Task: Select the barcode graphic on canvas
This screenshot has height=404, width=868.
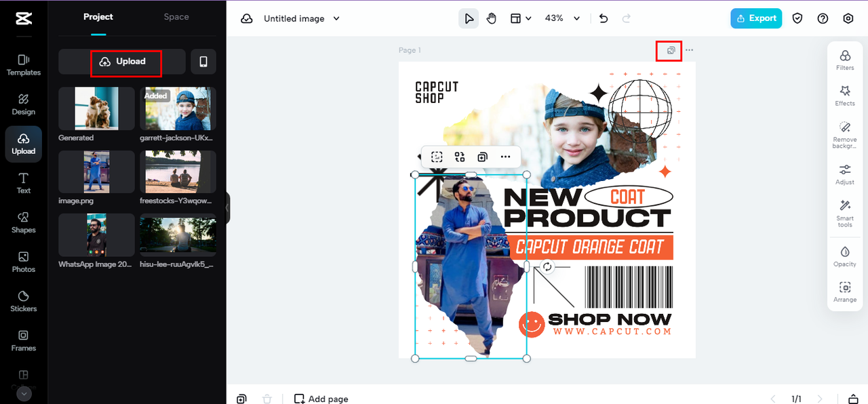Action: point(629,287)
